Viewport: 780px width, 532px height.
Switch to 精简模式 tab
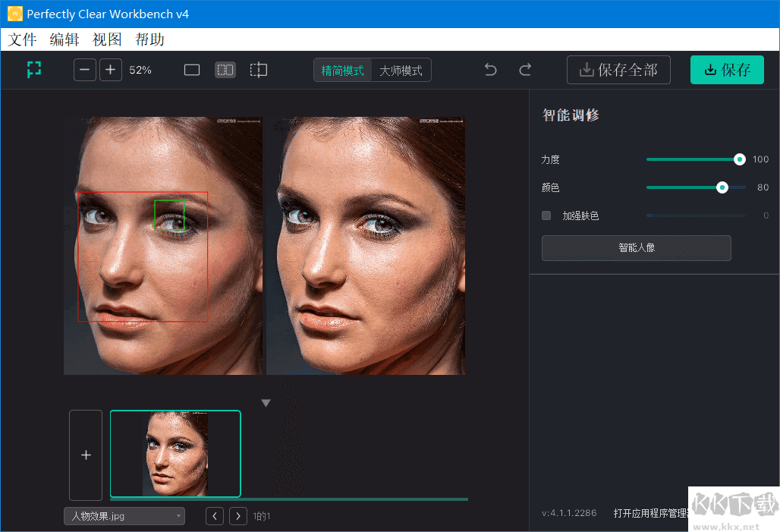click(342, 70)
